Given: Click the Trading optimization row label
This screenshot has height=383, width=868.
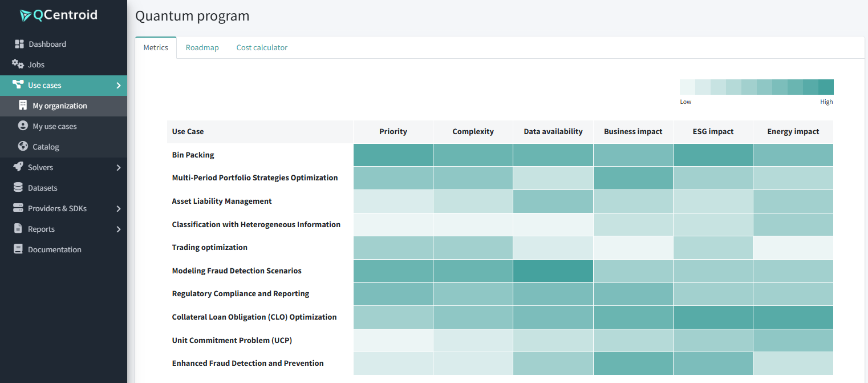Looking at the screenshot, I should click(210, 247).
